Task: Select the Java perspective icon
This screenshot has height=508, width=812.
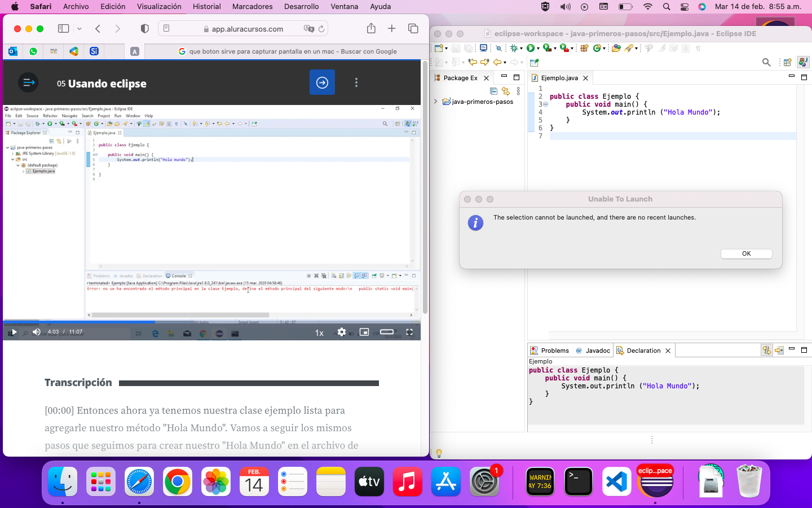Action: click(803, 62)
